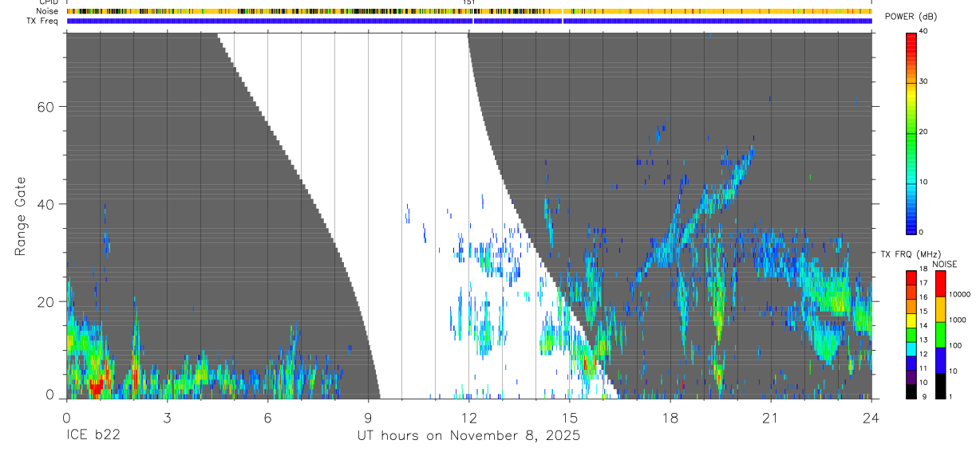980x452 pixels.
Task: Click the 12 tick on the UT hours axis
Action: point(468,418)
